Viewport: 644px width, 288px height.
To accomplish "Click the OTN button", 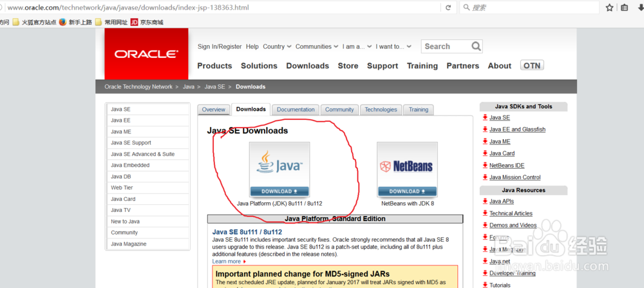I will point(532,65).
